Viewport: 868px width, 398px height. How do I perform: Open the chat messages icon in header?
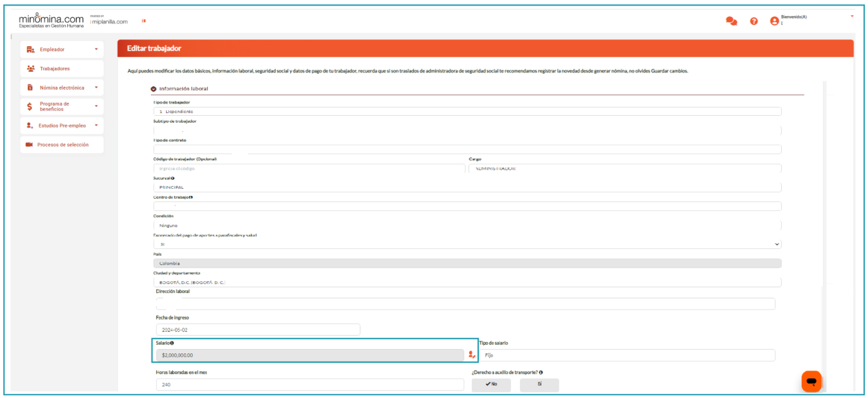tap(731, 21)
